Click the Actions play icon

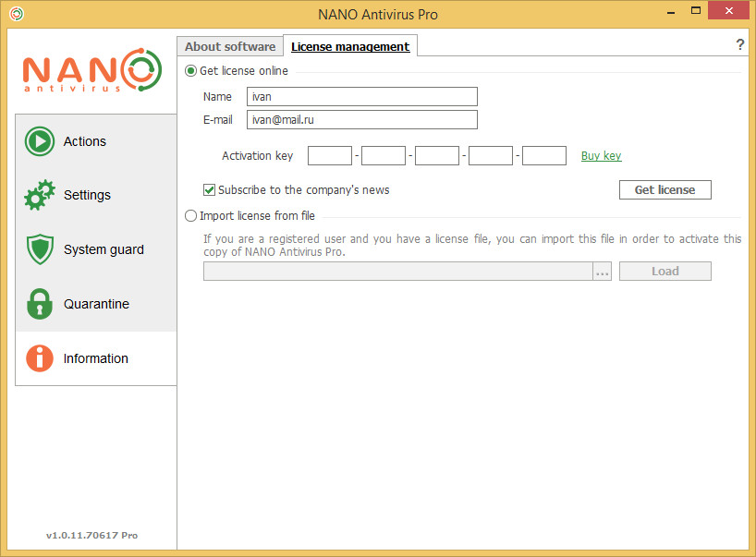(40, 141)
